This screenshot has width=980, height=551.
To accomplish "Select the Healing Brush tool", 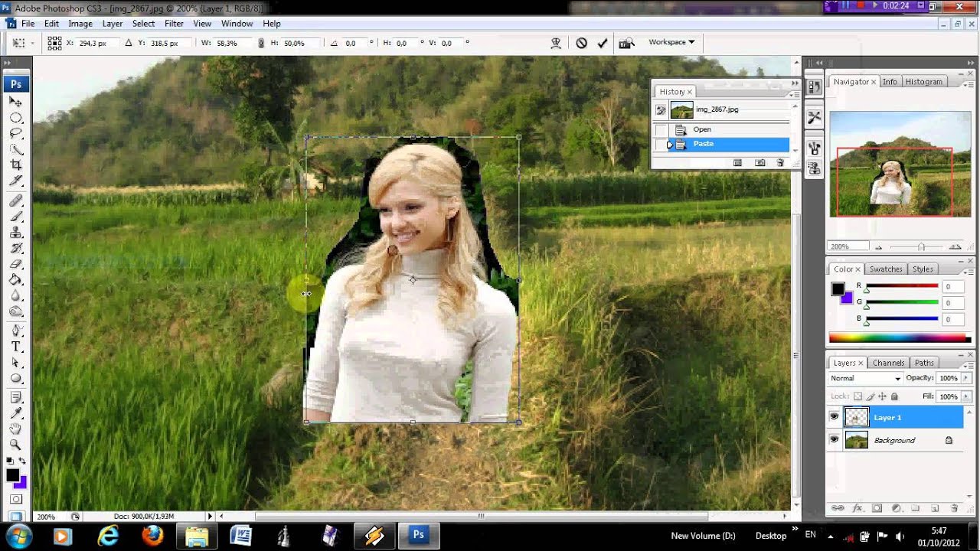I will [16, 201].
